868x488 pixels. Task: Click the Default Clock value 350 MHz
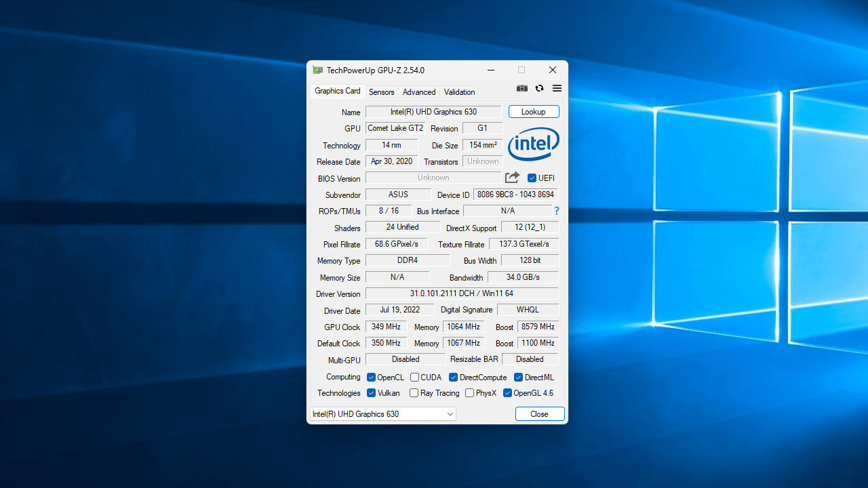(386, 343)
